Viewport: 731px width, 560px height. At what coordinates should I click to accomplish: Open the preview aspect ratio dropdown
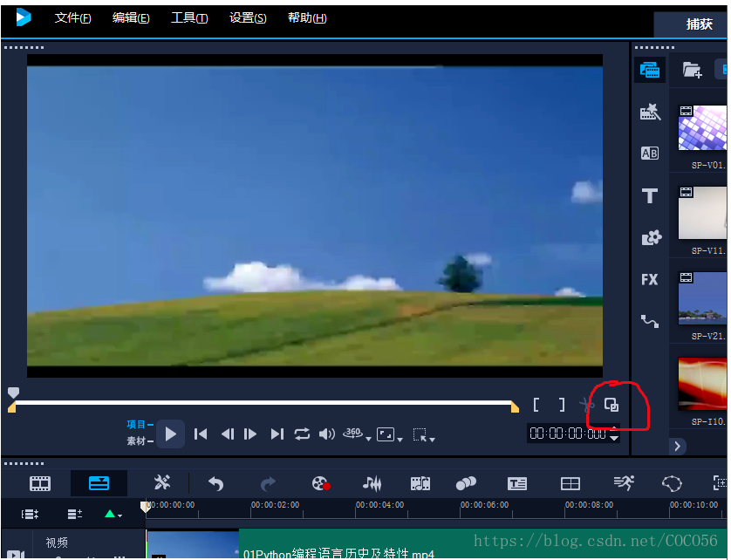pos(389,435)
